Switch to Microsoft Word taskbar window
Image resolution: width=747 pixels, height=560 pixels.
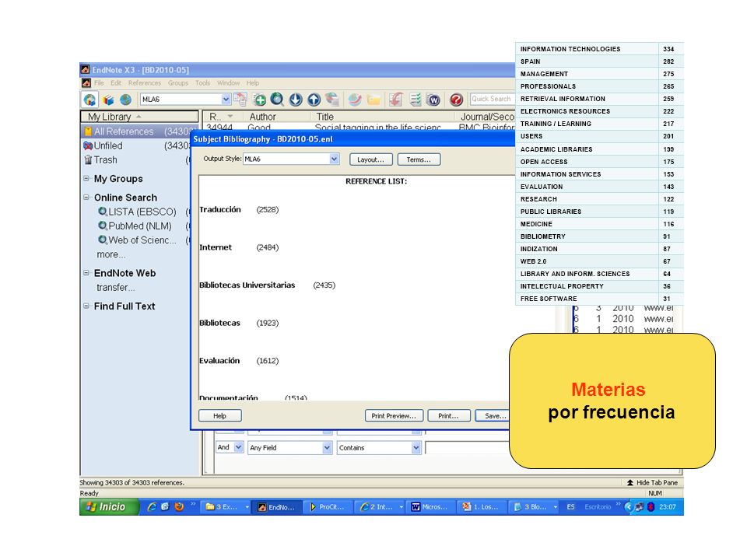(430, 507)
